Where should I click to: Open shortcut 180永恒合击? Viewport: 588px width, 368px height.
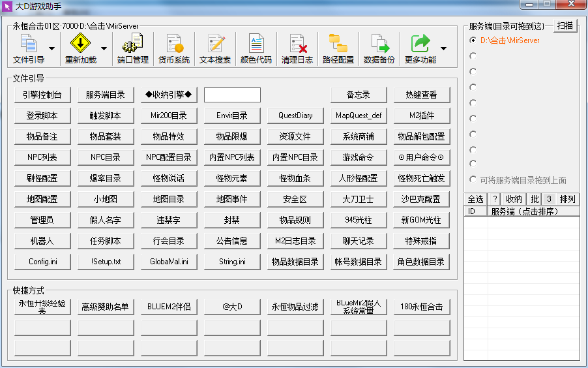coord(422,307)
